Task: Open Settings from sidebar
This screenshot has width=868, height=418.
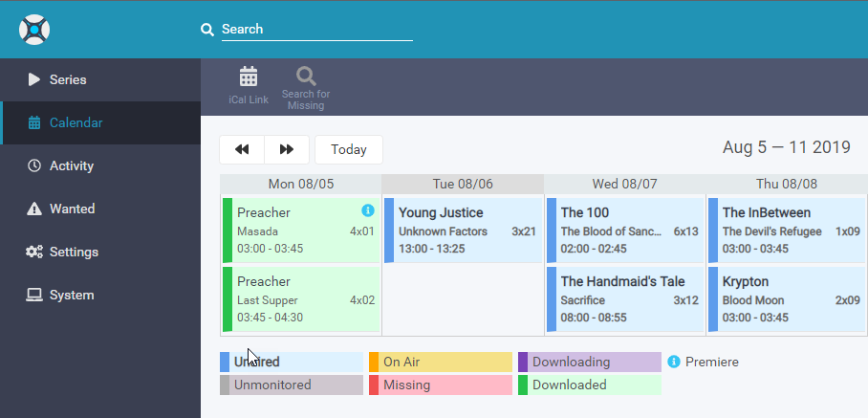Action: point(74,252)
